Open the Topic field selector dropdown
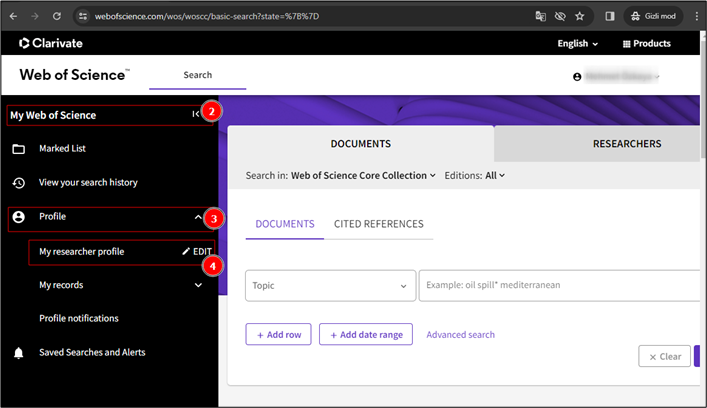Viewport: 707px width, 408px height. pos(331,285)
